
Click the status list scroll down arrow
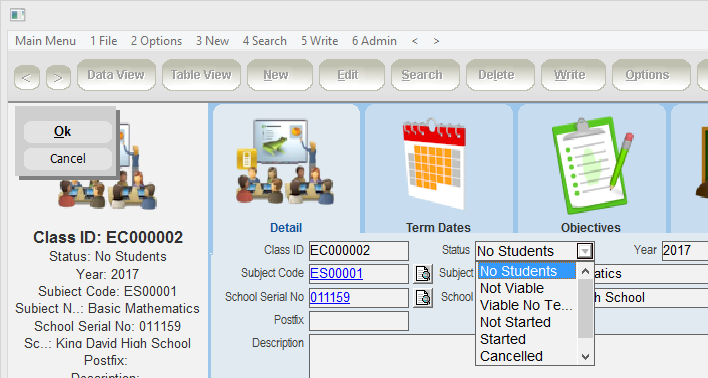point(586,357)
